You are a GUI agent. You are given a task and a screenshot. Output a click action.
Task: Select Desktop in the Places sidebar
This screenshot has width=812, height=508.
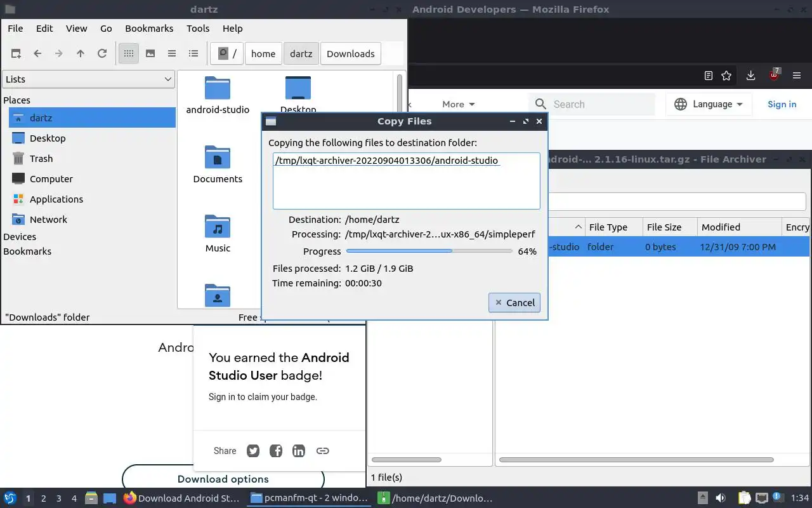(92, 138)
